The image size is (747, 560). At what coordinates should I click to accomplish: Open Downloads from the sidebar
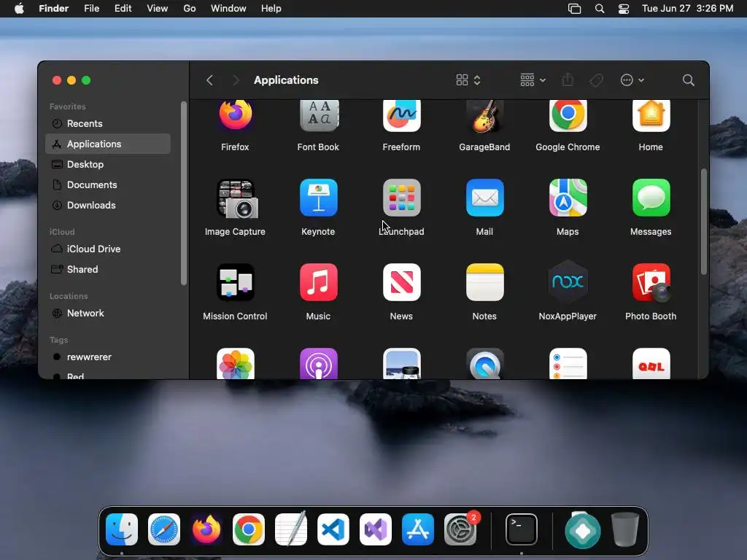coord(108,205)
